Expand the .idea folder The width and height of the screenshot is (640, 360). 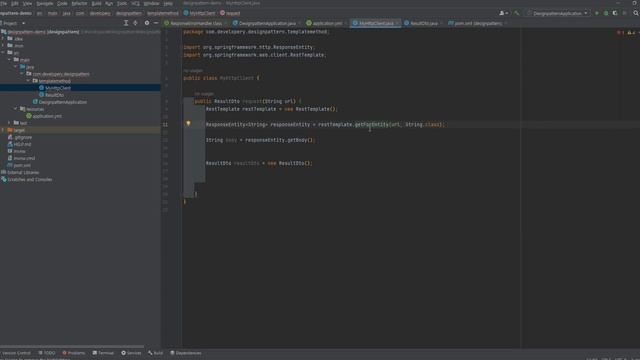point(3,39)
